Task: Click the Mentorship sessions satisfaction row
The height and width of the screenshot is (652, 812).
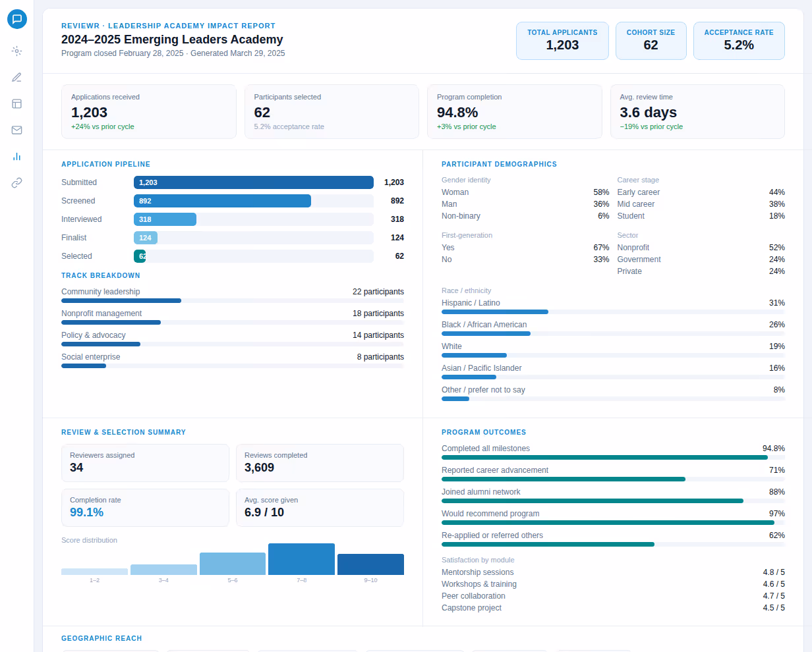Action: [613, 572]
